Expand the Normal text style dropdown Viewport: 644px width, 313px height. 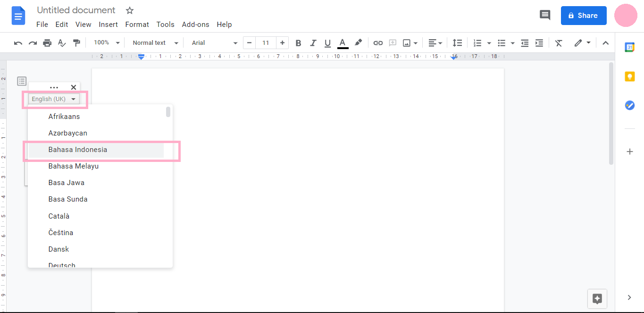(155, 43)
